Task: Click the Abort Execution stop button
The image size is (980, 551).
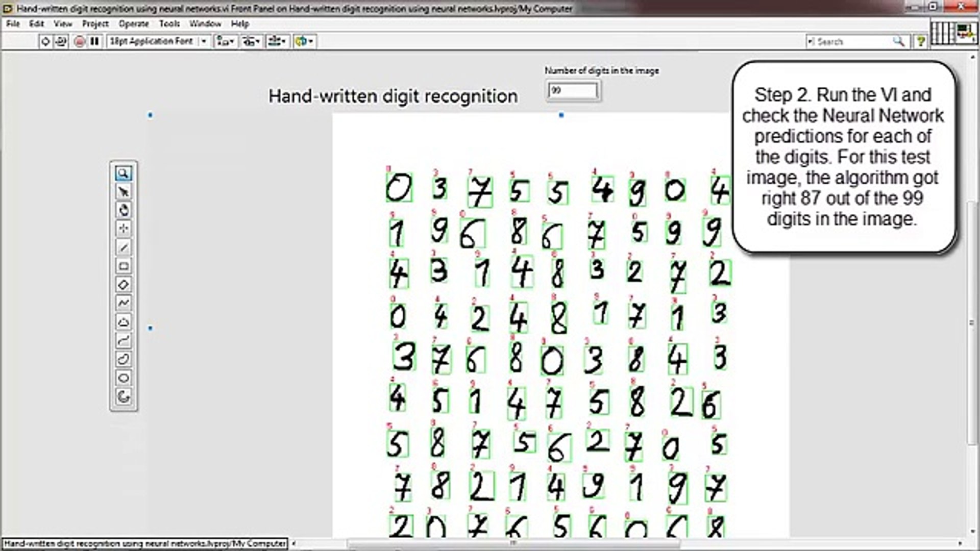Action: pyautogui.click(x=79, y=41)
